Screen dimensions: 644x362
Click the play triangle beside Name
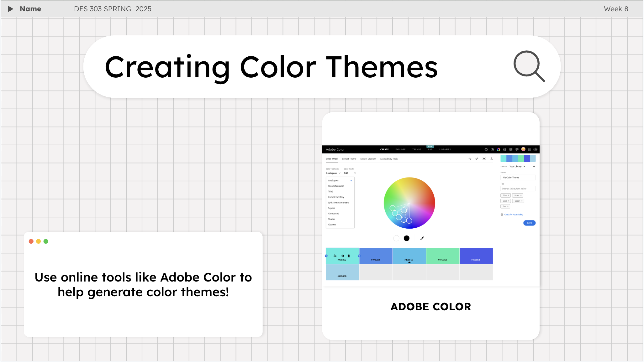[x=10, y=9]
